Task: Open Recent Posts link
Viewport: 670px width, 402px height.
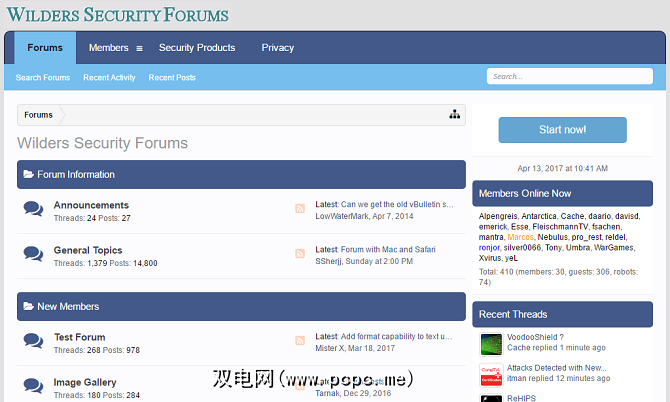Action: coord(172,77)
